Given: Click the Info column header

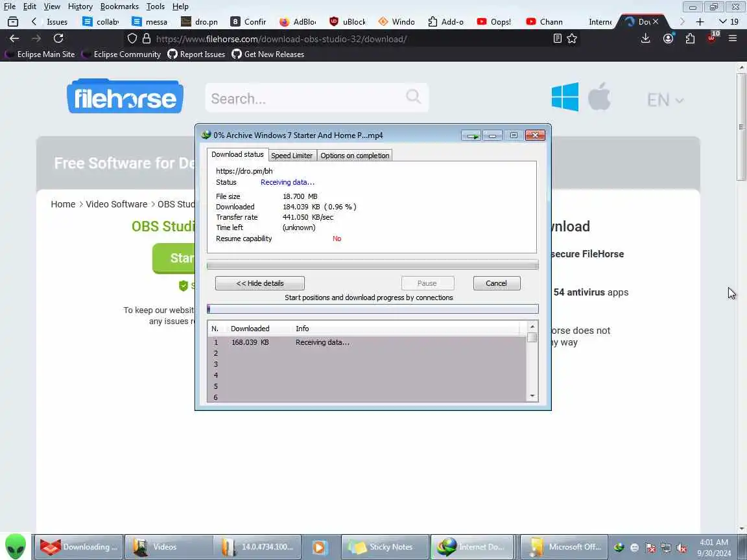Looking at the screenshot, I should click(x=302, y=329).
